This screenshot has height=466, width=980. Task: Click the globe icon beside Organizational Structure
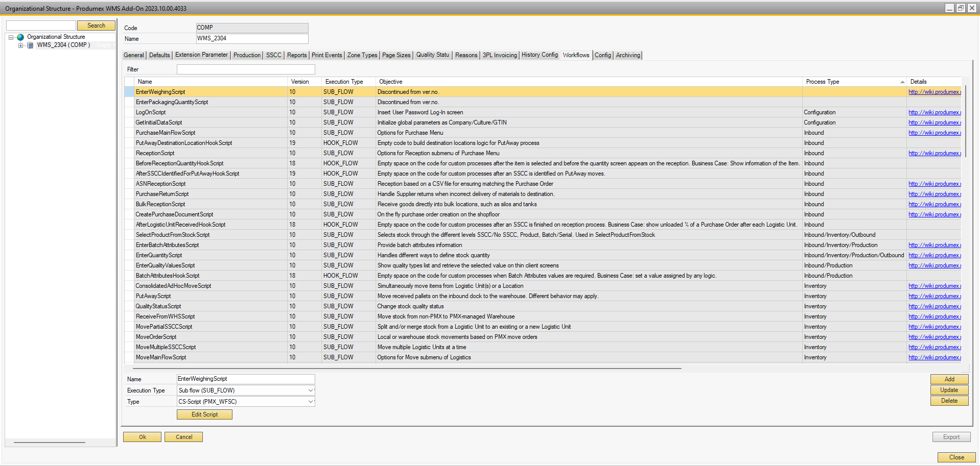point(20,36)
